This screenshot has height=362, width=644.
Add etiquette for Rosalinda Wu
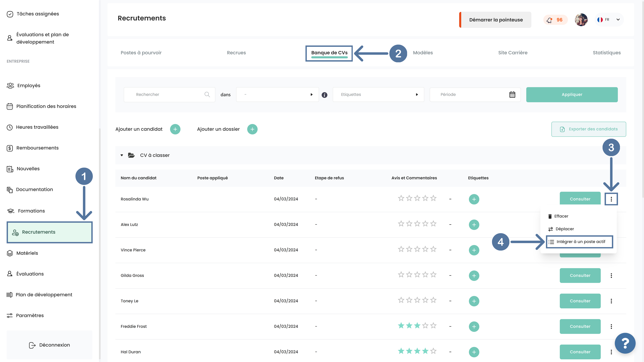tap(474, 199)
